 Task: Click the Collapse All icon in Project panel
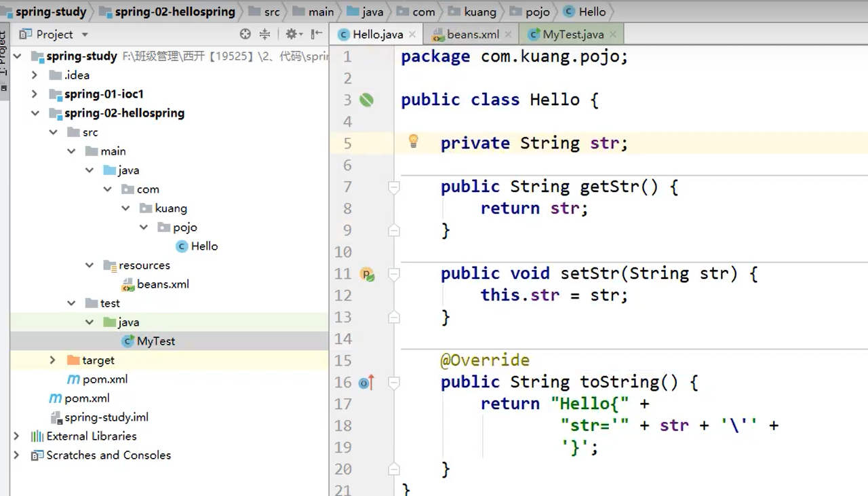[x=264, y=34]
